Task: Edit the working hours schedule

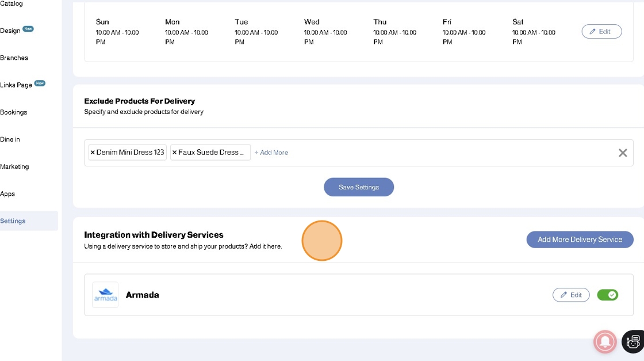Action: [601, 32]
